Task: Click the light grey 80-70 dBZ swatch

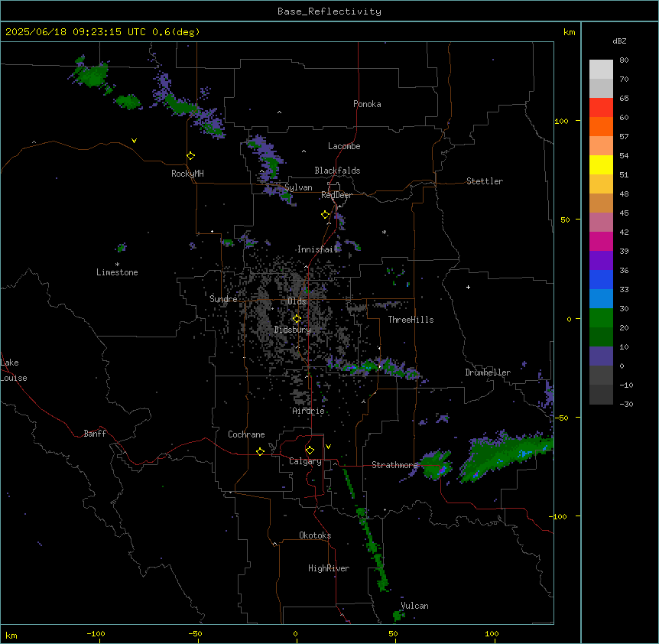Action: tap(601, 70)
